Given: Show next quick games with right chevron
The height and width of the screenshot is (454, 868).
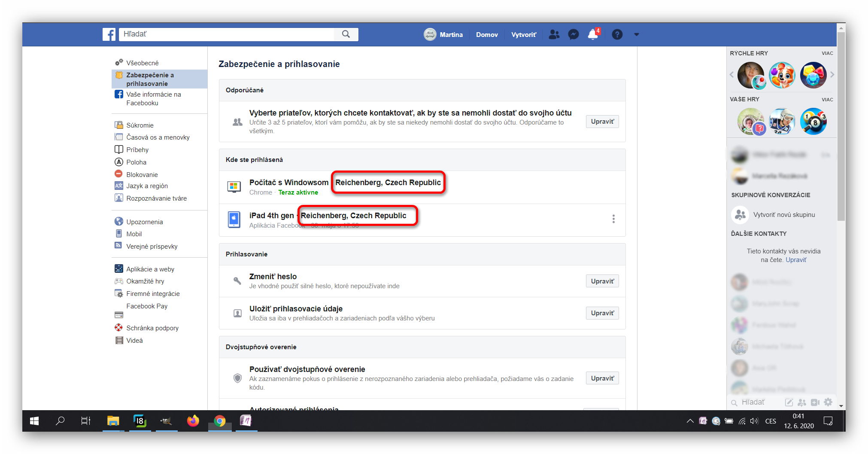Looking at the screenshot, I should (832, 74).
